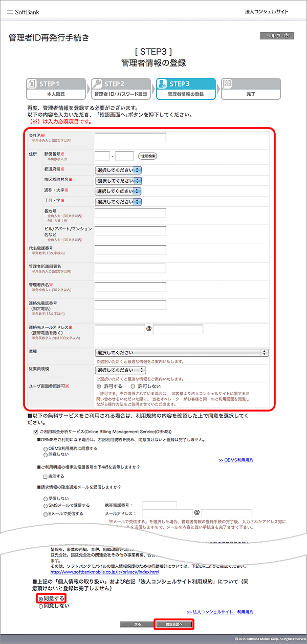The height and width of the screenshot is (644, 307).
Task: Toggle the 表示する checkbox
Action: (46, 476)
